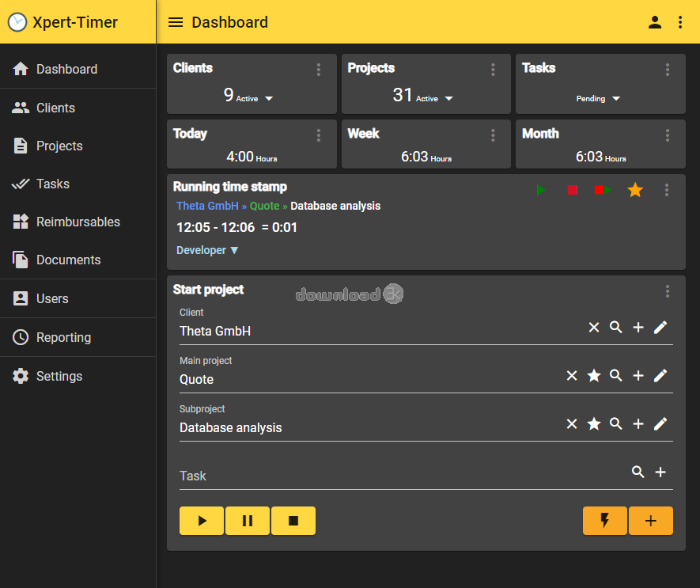Search for a client

(616, 328)
